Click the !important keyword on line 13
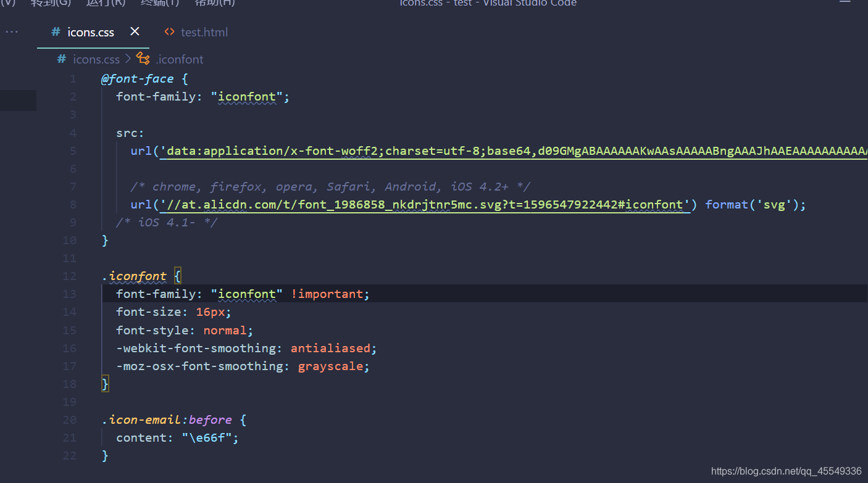Viewport: 868px width, 483px height. click(327, 294)
